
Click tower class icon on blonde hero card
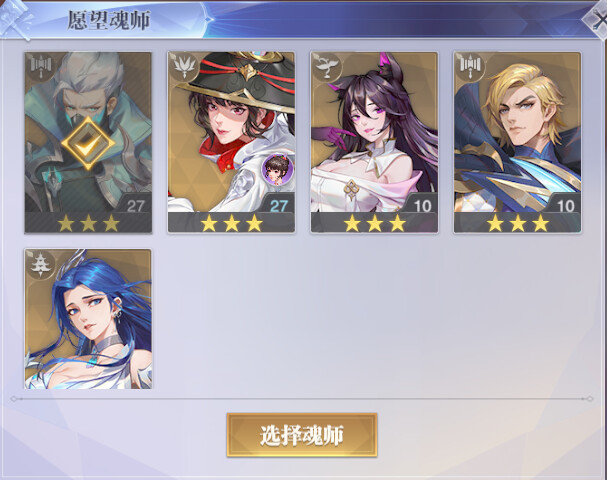tap(470, 66)
